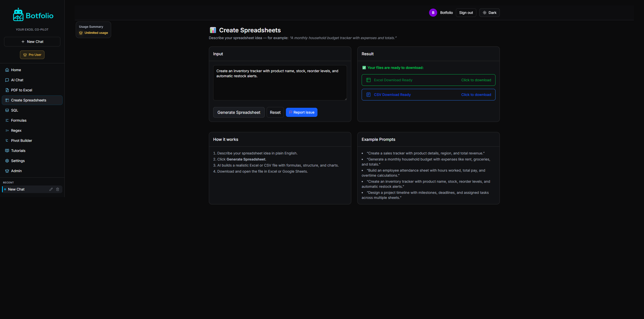Click the Botfolio robot logo
Image resolution: width=644 pixels, height=319 pixels.
pyautogui.click(x=18, y=14)
